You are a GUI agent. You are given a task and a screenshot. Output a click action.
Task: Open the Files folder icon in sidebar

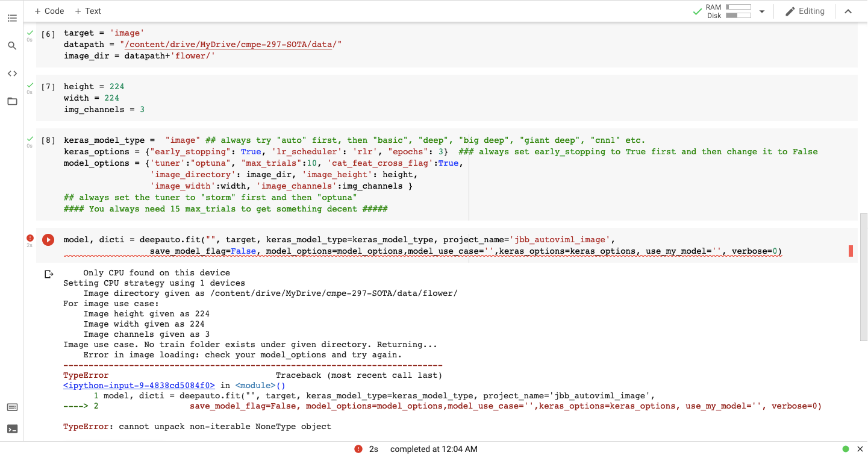point(12,101)
